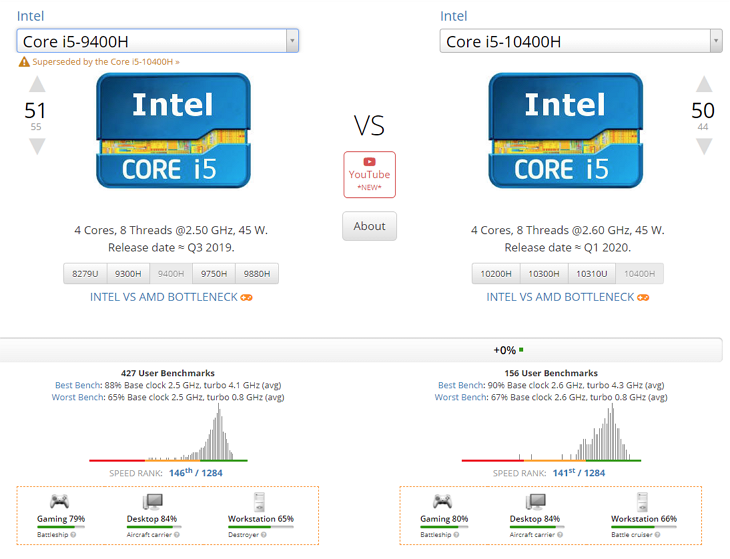Image resolution: width=730 pixels, height=559 pixels.
Task: Select the 8279U processor tab
Action: tap(85, 274)
